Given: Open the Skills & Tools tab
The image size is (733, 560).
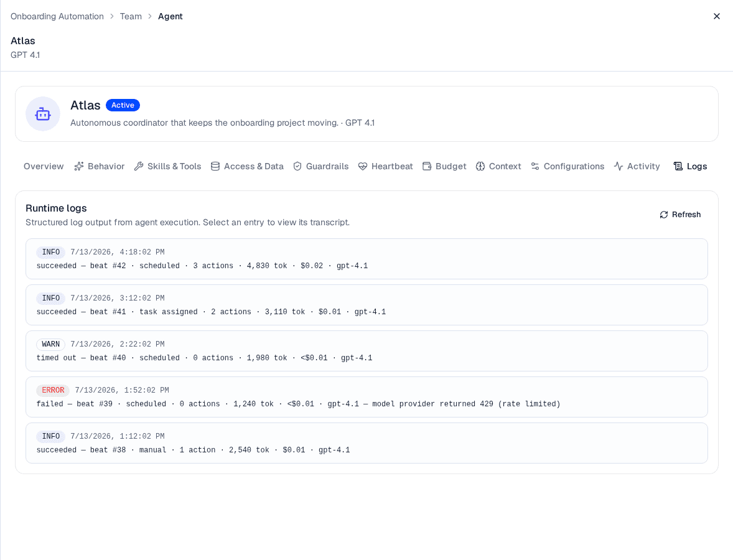Looking at the screenshot, I should tap(167, 166).
